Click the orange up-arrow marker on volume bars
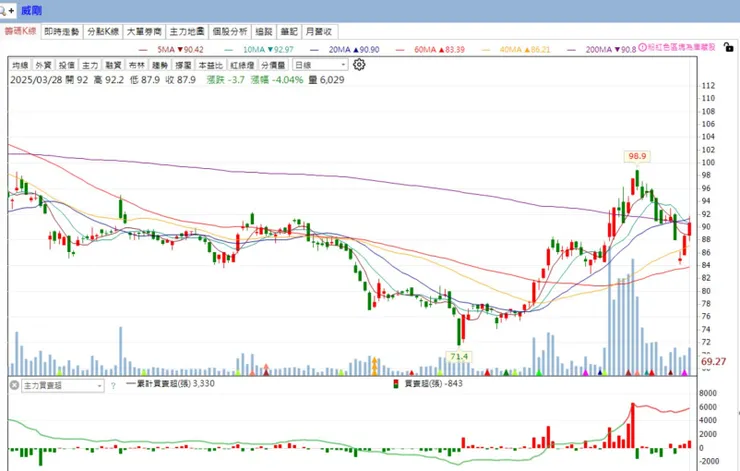 click(x=375, y=366)
